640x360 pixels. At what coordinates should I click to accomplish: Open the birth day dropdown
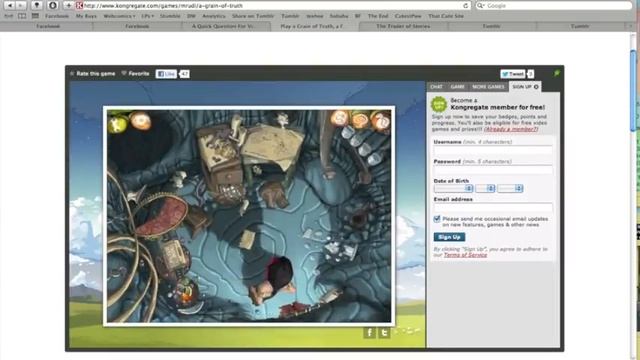point(485,188)
